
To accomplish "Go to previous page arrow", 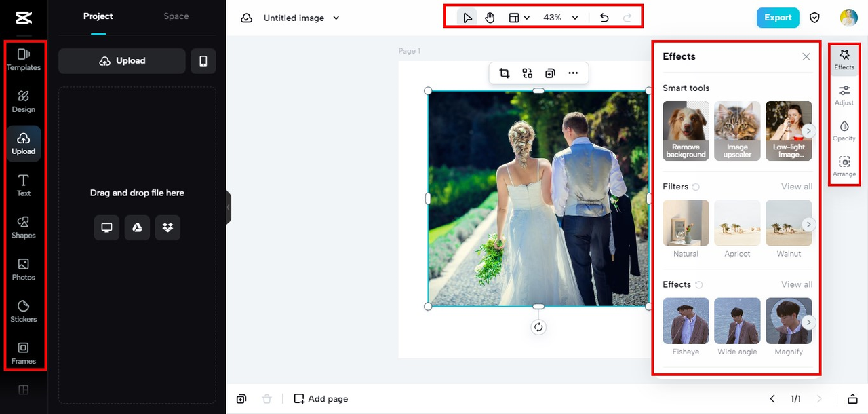I will [x=772, y=399].
